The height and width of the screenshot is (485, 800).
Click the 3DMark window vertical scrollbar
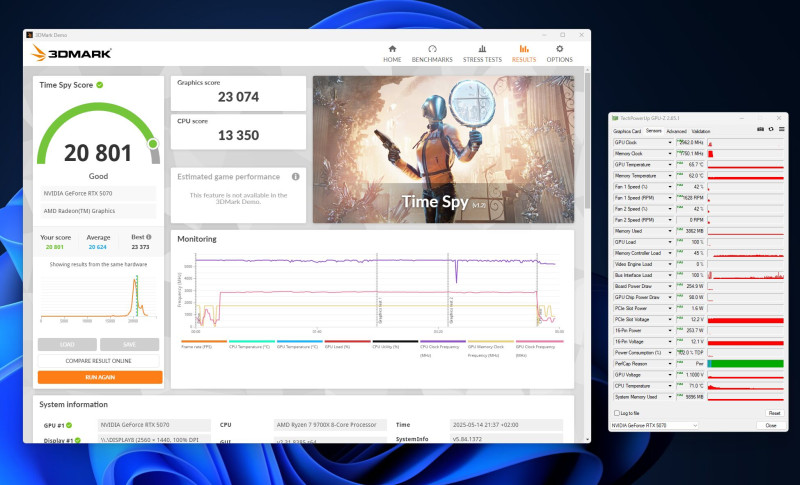pyautogui.click(x=587, y=140)
